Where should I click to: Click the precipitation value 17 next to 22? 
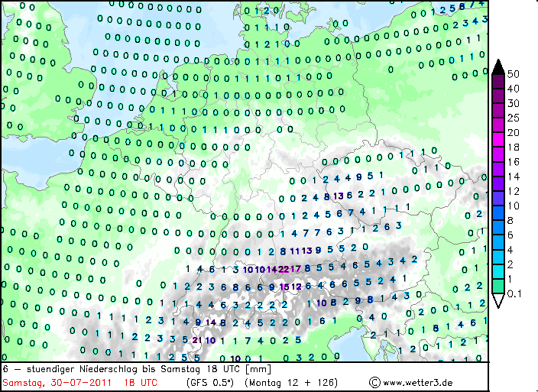coord(296,269)
